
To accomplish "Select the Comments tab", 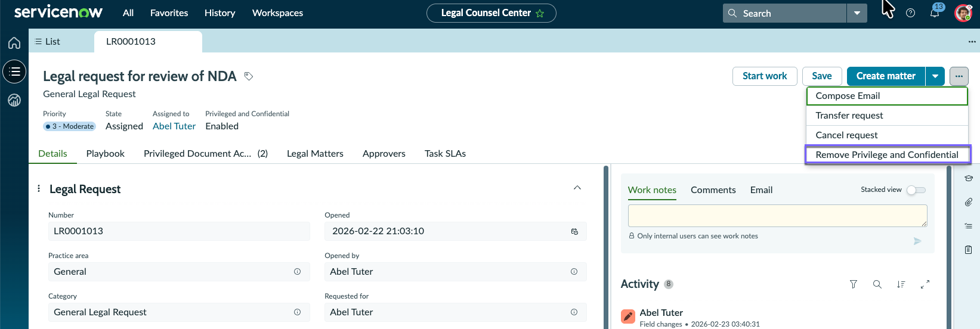I will (x=713, y=190).
